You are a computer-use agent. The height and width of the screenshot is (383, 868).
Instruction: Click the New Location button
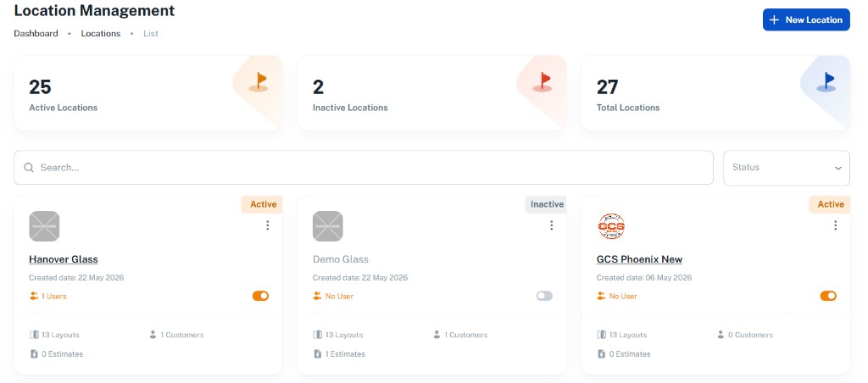tap(806, 20)
